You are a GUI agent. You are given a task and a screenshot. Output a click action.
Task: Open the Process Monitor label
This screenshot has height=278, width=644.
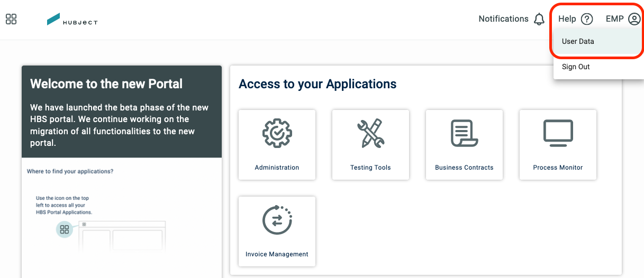pyautogui.click(x=558, y=168)
